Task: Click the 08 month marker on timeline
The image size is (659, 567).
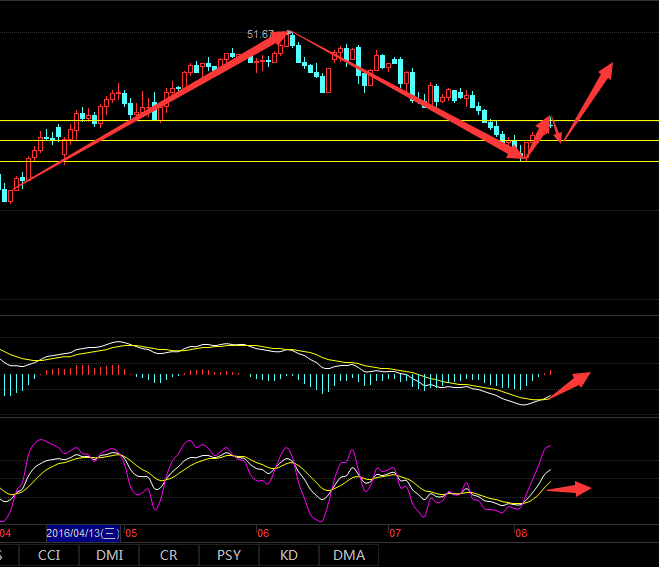Action: point(520,534)
